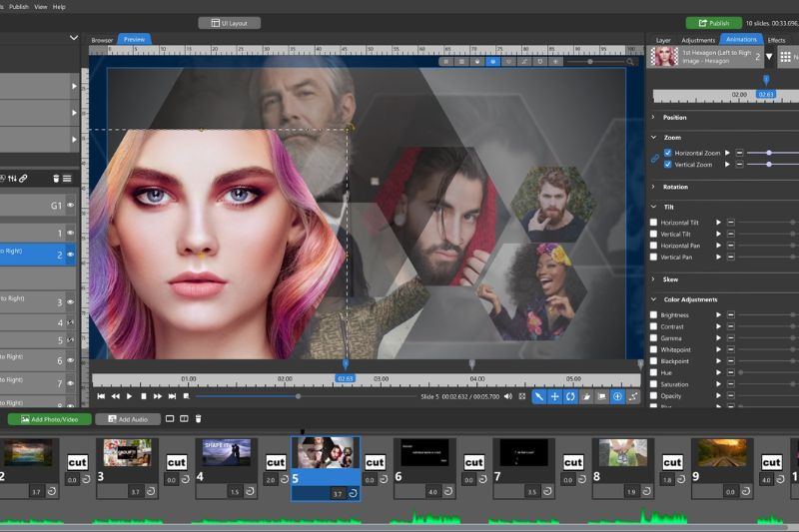
Task: Click Add Photo/Video button
Action: tap(49, 419)
